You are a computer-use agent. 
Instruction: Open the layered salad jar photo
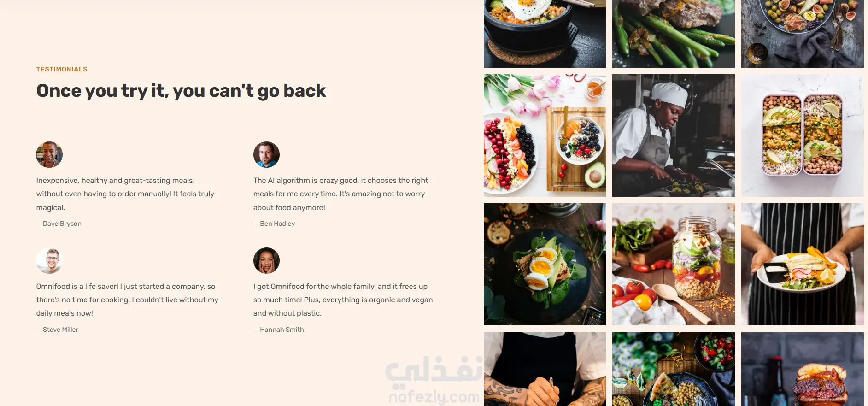[x=674, y=265]
